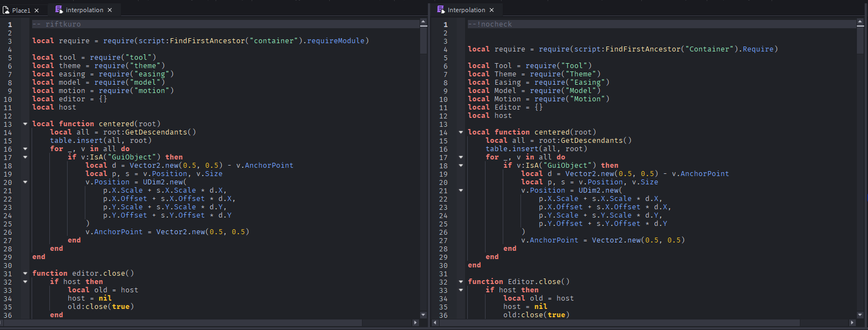
Task: Collapse the centered function at left line 13
Action: pyautogui.click(x=25, y=124)
